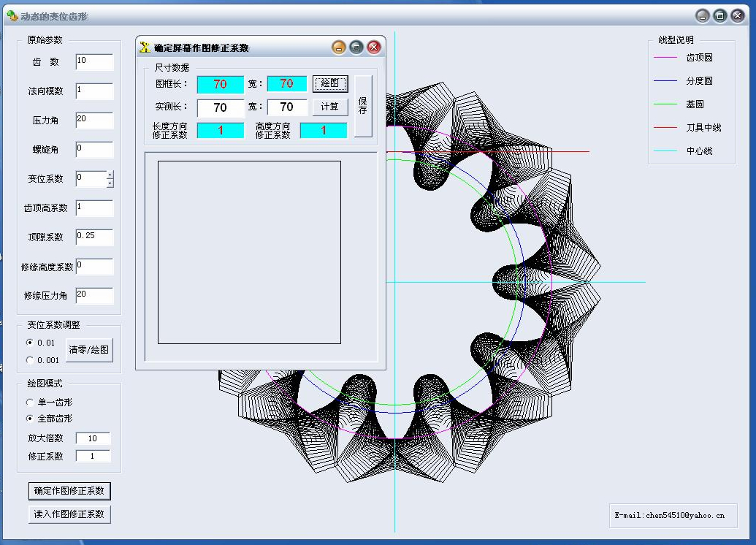Click the 法向模数 input field
This screenshot has width=756, height=545.
(94, 91)
